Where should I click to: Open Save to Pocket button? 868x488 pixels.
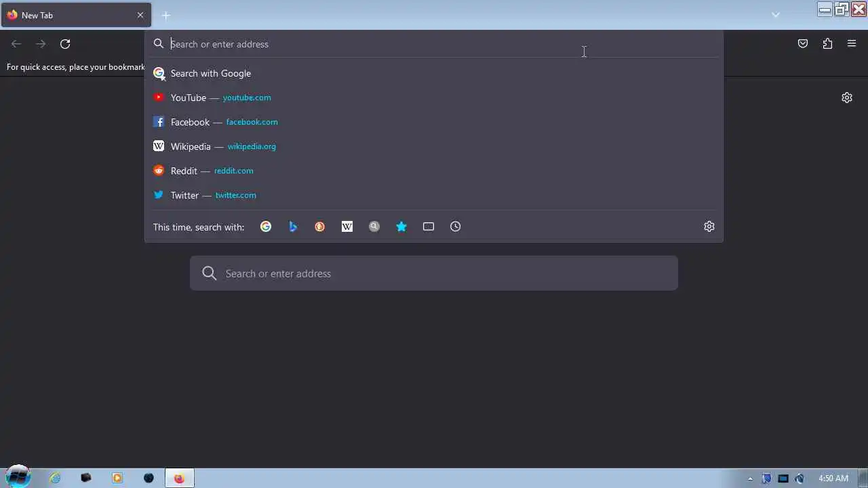(x=803, y=44)
